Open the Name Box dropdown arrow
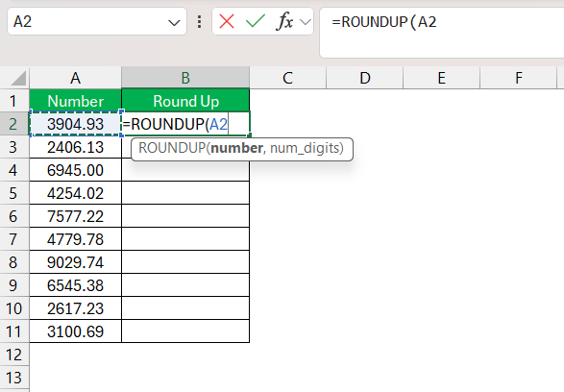Image resolution: width=564 pixels, height=392 pixels. tap(174, 23)
